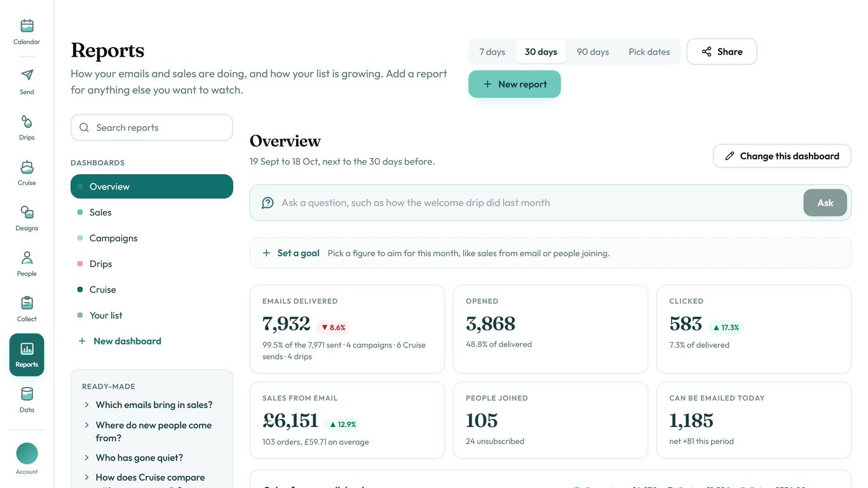Choose the 90 days range
This screenshot has width=868, height=488.
coord(593,51)
